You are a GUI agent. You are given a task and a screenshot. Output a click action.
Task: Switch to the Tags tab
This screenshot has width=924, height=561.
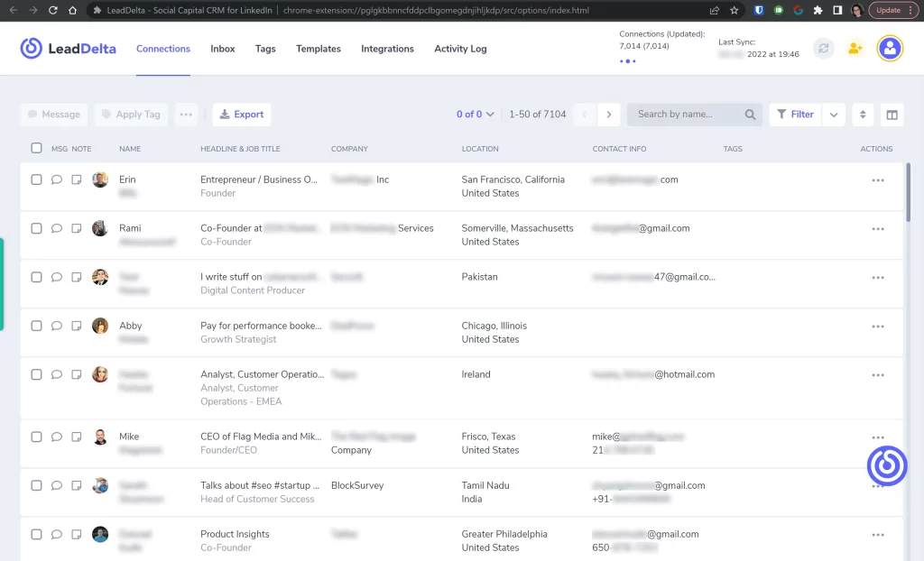coord(265,49)
